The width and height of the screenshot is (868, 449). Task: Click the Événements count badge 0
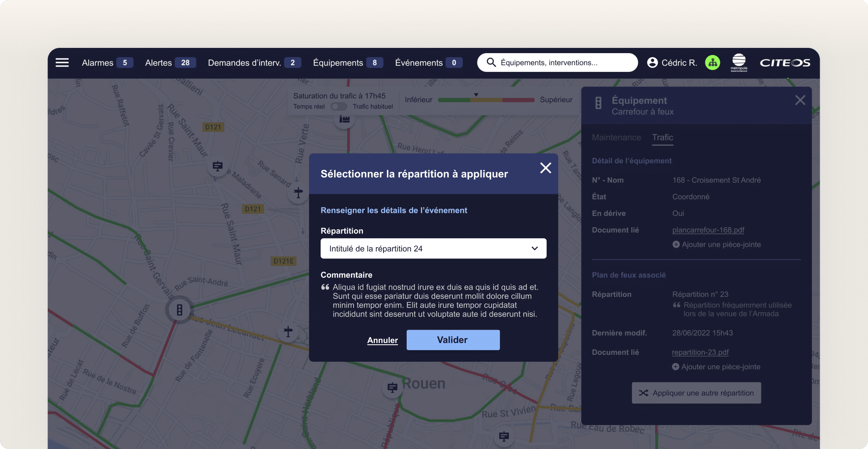pyautogui.click(x=454, y=62)
